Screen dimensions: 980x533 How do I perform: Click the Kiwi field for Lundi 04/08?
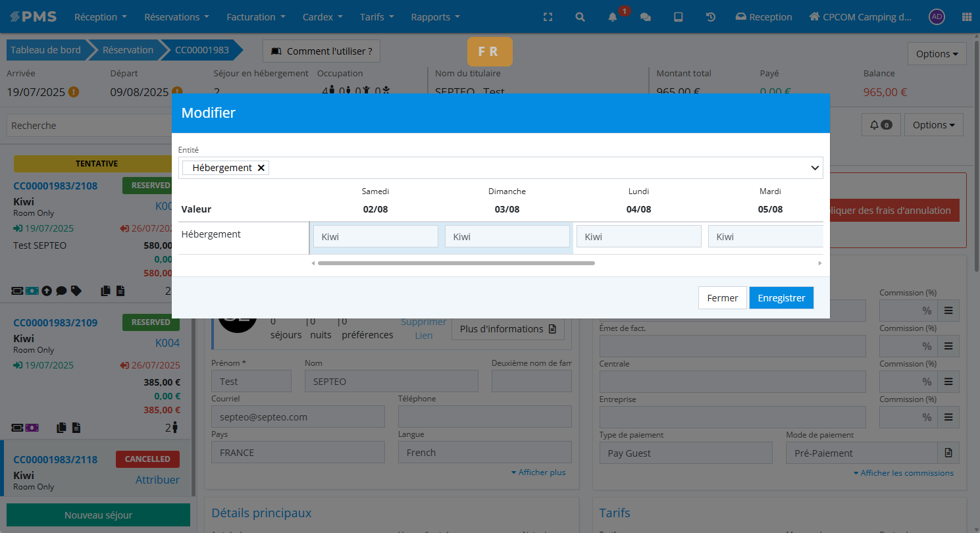tap(638, 237)
